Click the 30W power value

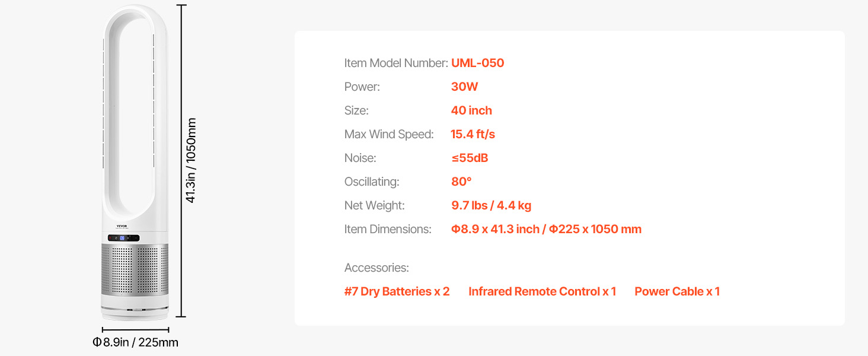tap(464, 87)
